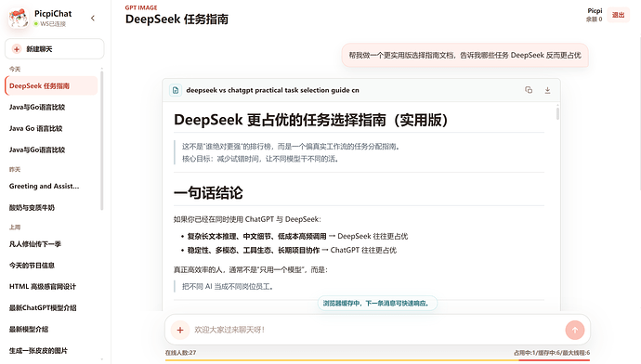This screenshot has height=364, width=641.
Task: Click the WS已连接 connection status
Action: click(50, 24)
